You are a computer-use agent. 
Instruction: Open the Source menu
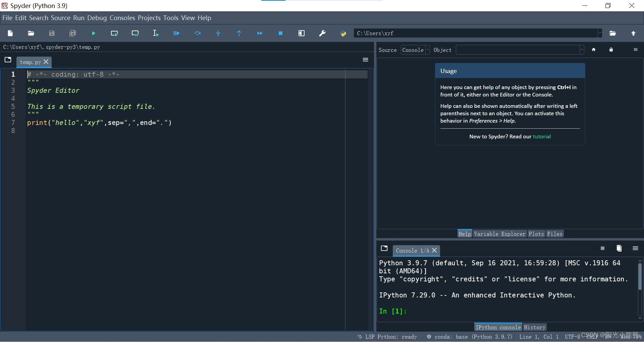point(61,18)
